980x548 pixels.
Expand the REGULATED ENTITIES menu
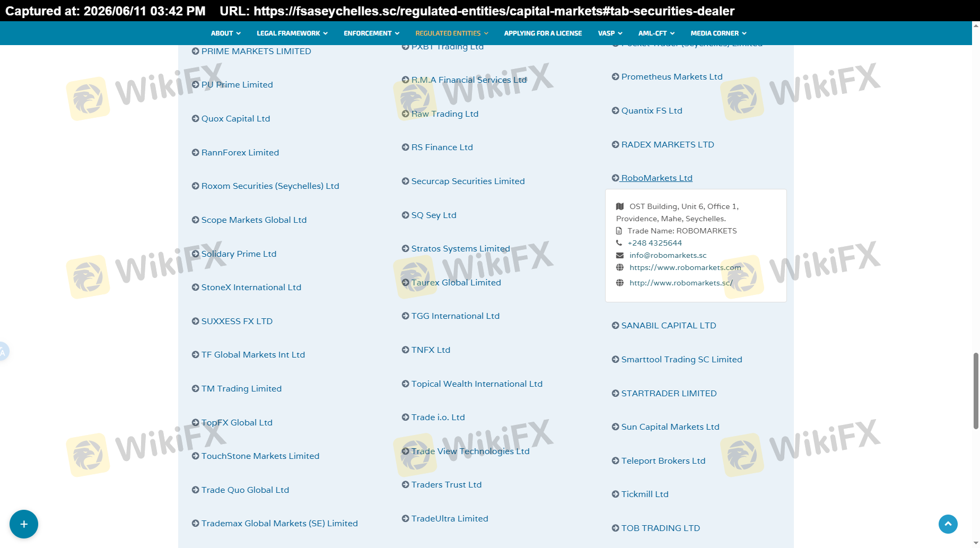tap(452, 33)
